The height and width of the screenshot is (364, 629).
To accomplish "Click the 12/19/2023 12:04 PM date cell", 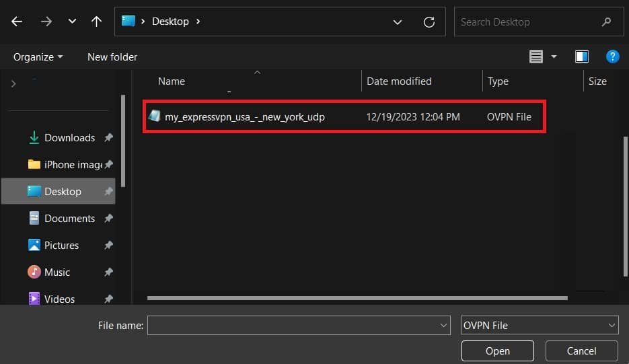I will click(413, 117).
